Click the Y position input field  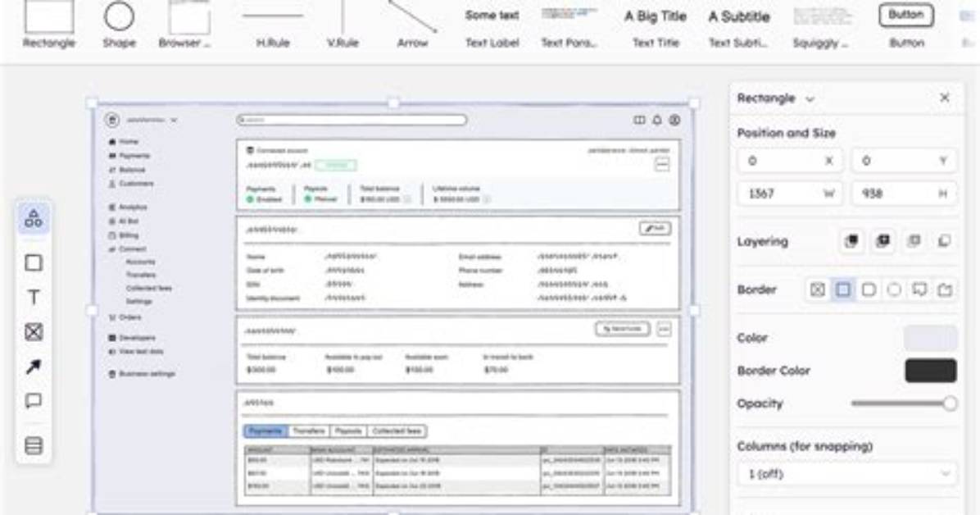point(904,161)
